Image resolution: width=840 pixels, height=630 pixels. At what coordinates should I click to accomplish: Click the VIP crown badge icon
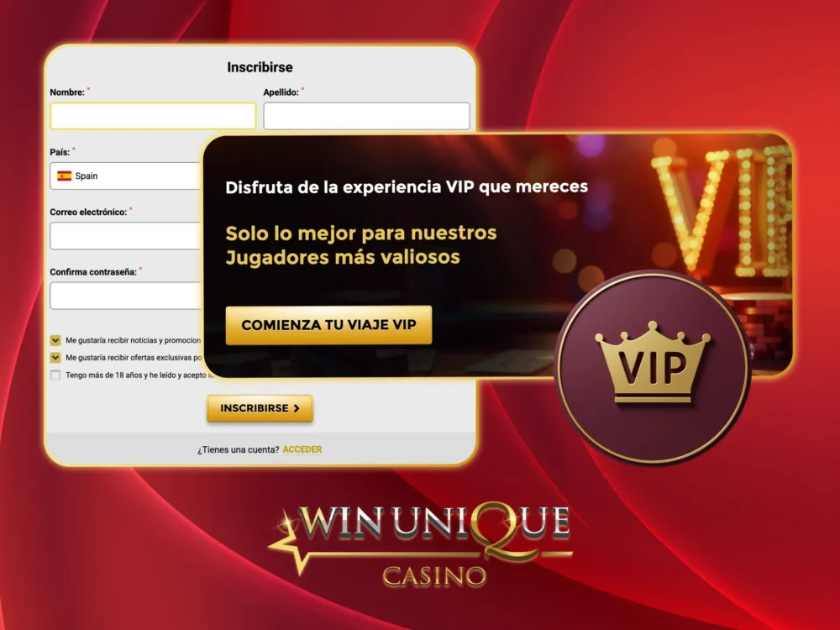click(653, 368)
